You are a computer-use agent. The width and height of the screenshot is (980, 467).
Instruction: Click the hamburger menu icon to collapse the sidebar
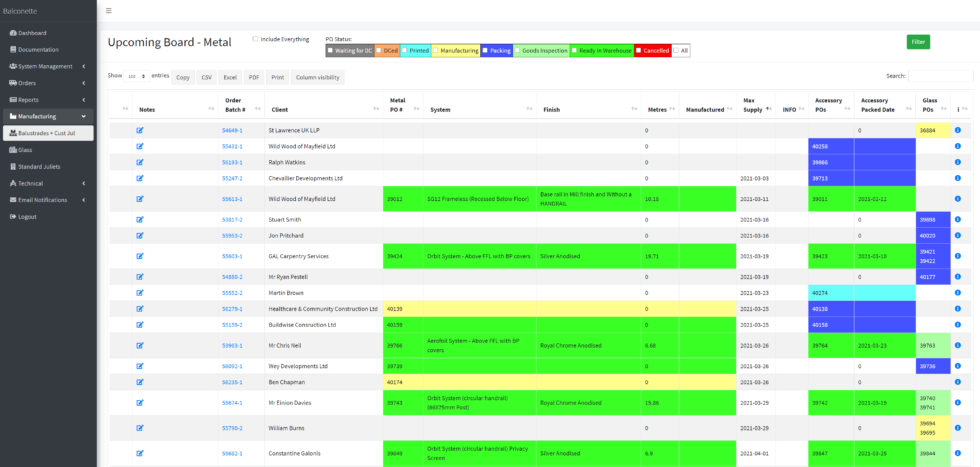coord(108,11)
